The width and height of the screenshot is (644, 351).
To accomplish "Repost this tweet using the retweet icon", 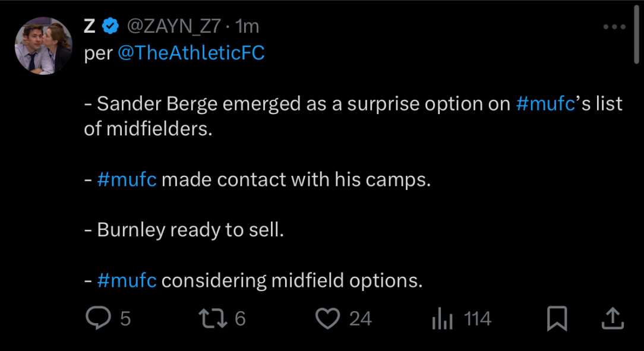I will pyautogui.click(x=213, y=318).
